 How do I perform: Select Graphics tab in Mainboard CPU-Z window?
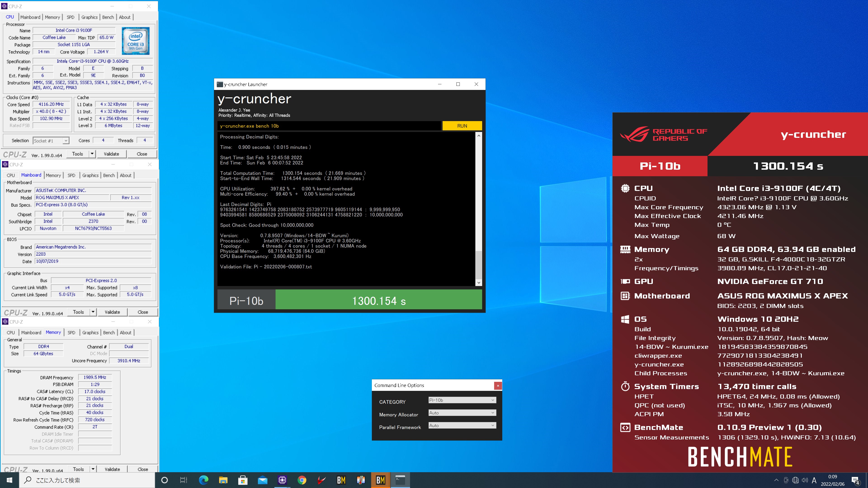point(90,175)
